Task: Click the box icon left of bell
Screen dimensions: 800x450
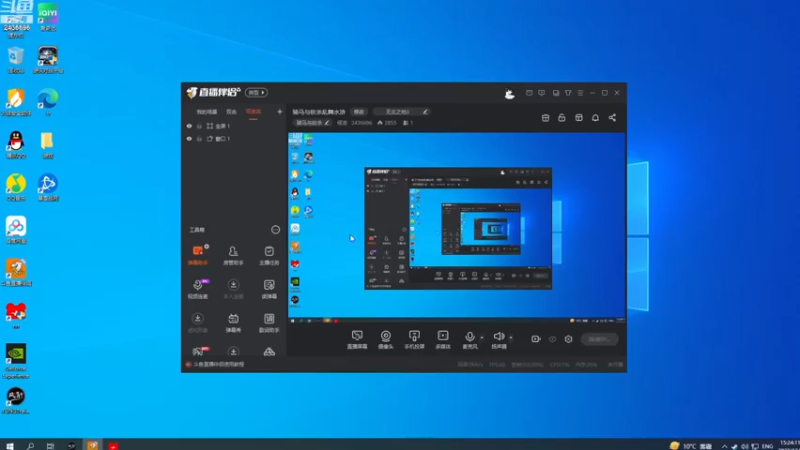Action: click(x=579, y=118)
